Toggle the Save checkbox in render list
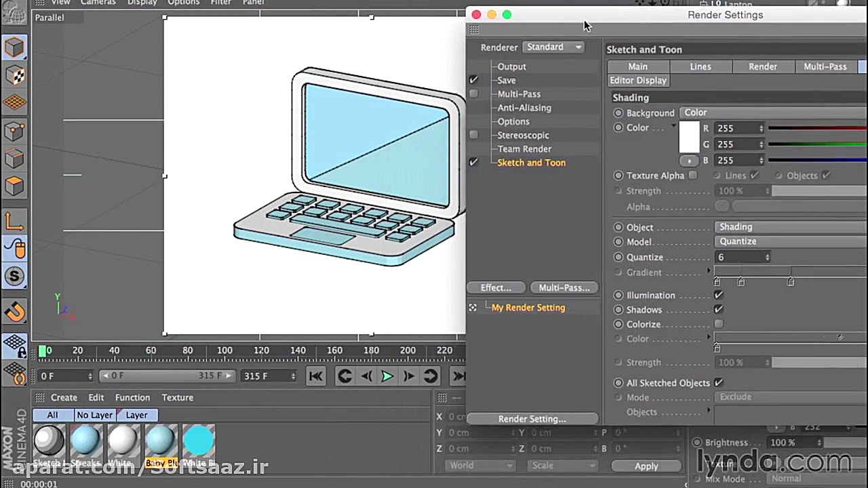The height and width of the screenshot is (488, 868). (x=473, y=80)
